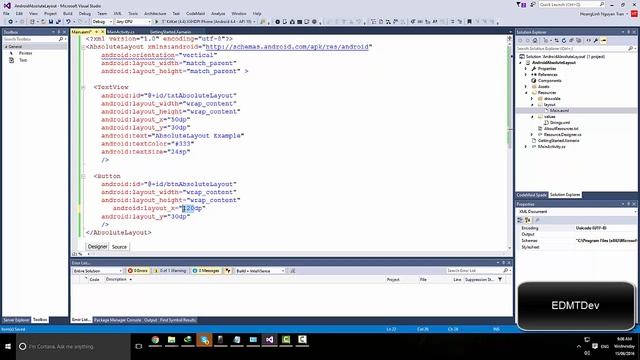Open the Visual Studio taskbar icon
The image size is (640, 360).
click(x=269, y=340)
